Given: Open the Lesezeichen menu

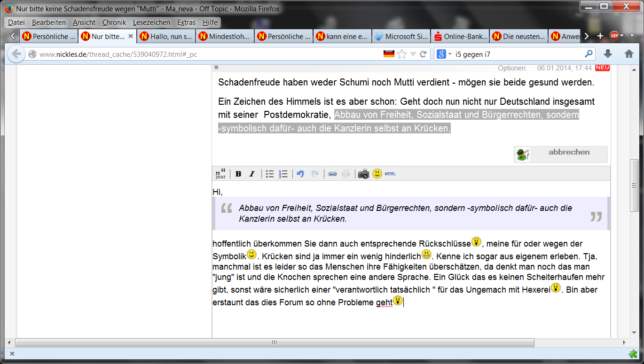Looking at the screenshot, I should (x=151, y=22).
